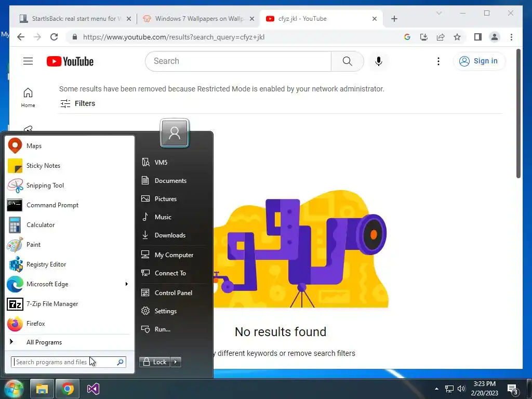Open the Snipping Tool
Viewport: 532px width, 399px height.
[69, 185]
